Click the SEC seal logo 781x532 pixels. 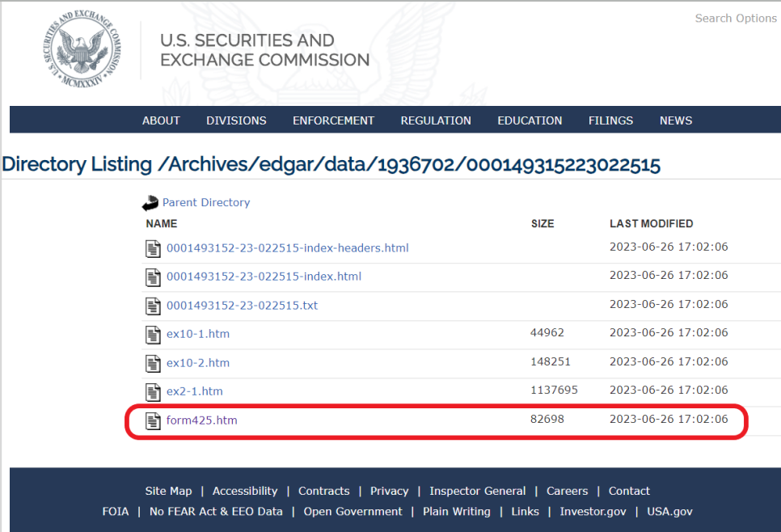click(x=82, y=49)
